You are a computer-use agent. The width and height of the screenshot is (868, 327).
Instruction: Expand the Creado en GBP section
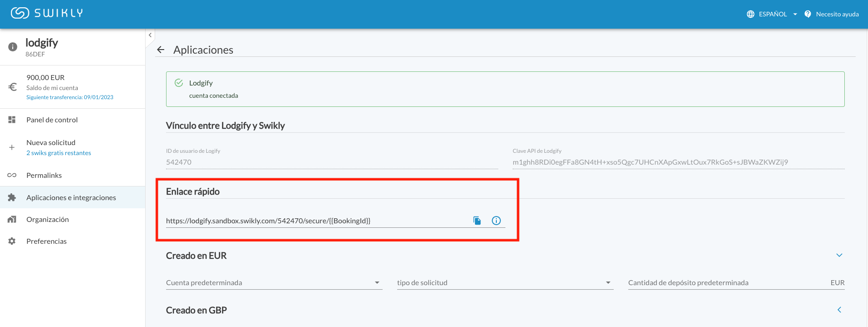[839, 310]
